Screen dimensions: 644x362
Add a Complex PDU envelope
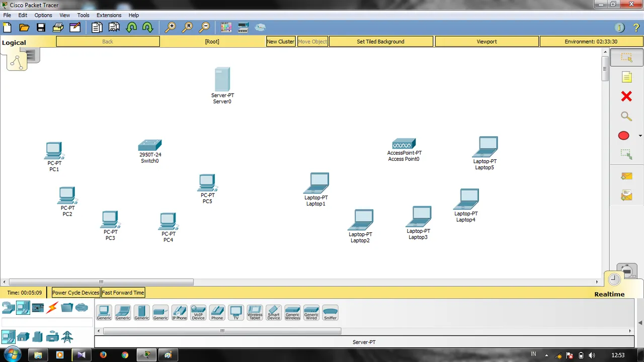[626, 196]
